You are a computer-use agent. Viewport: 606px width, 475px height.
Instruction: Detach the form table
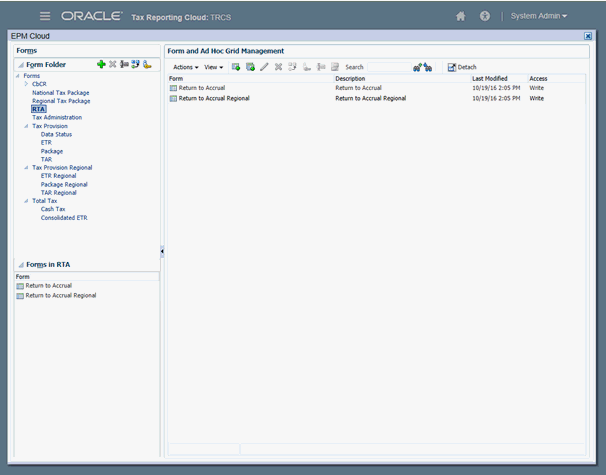(x=462, y=67)
